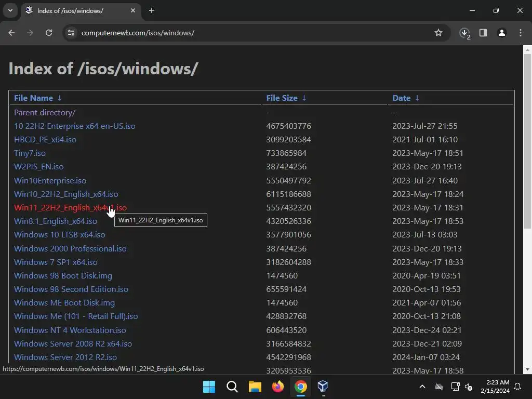Image resolution: width=532 pixels, height=399 pixels.
Task: Download Windows 2000 Professional.iso
Action: pyautogui.click(x=70, y=249)
